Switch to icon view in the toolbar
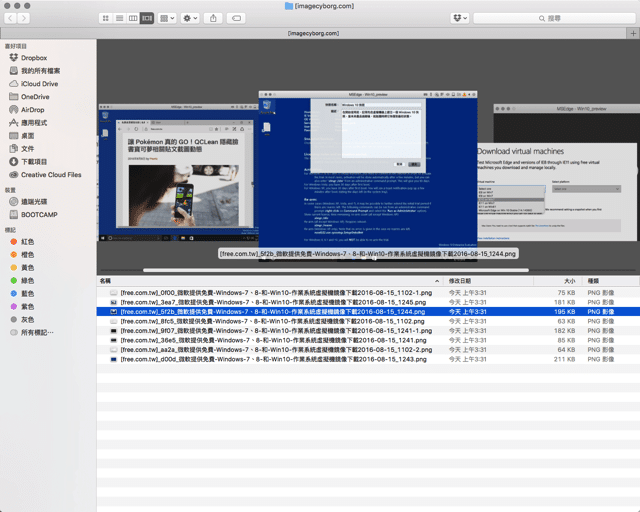The width and height of the screenshot is (640, 512). (107, 18)
